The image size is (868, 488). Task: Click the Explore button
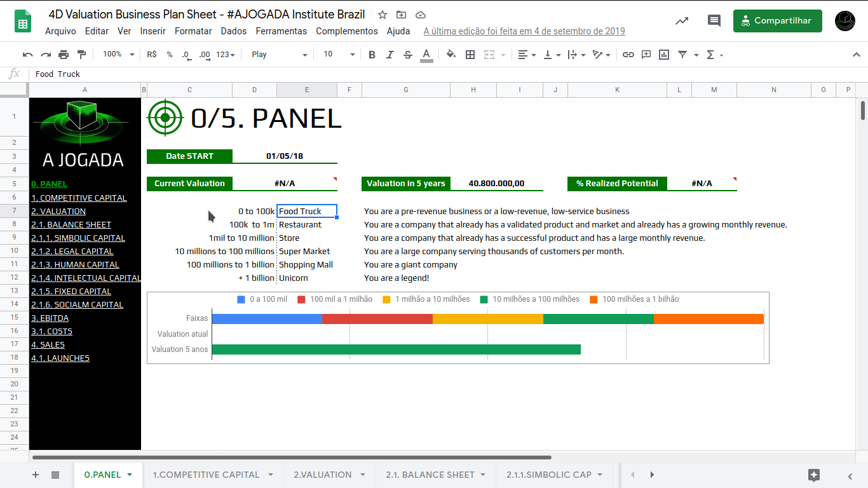point(814,475)
